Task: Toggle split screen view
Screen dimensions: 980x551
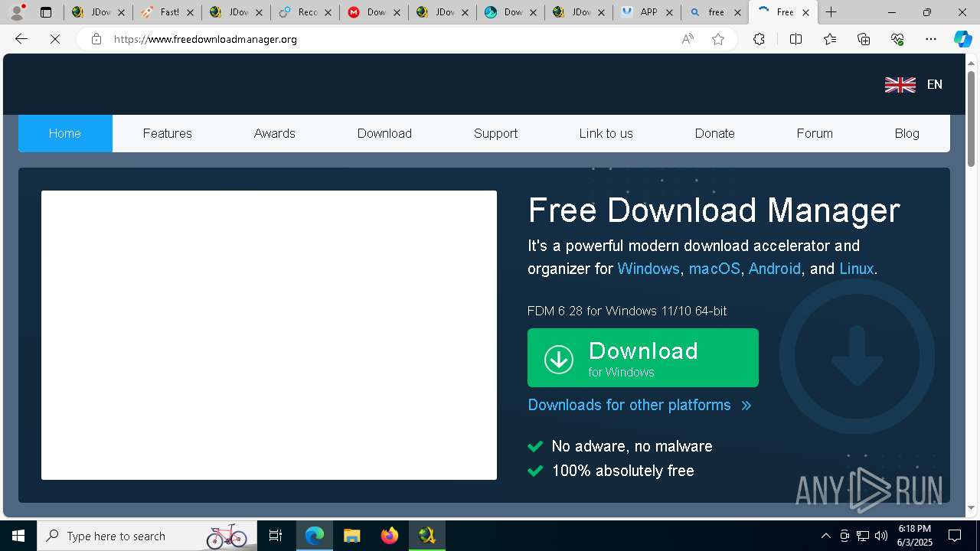Action: point(795,39)
